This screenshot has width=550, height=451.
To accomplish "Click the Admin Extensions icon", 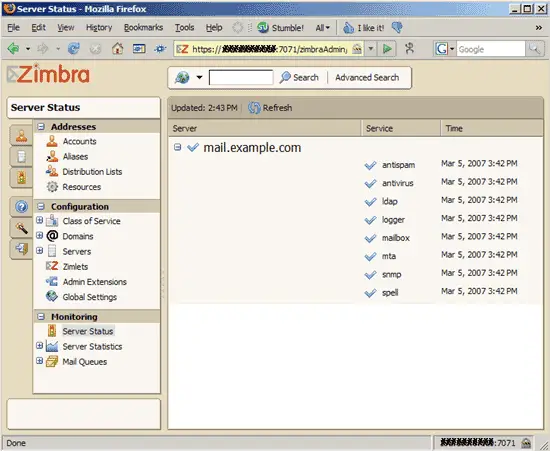I will pos(52,281).
